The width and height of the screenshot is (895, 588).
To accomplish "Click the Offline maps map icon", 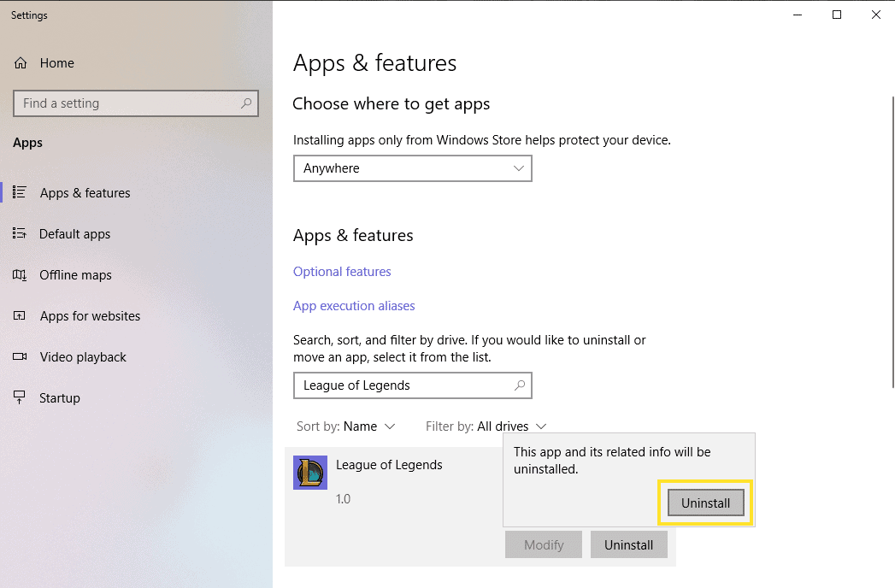I will point(20,274).
